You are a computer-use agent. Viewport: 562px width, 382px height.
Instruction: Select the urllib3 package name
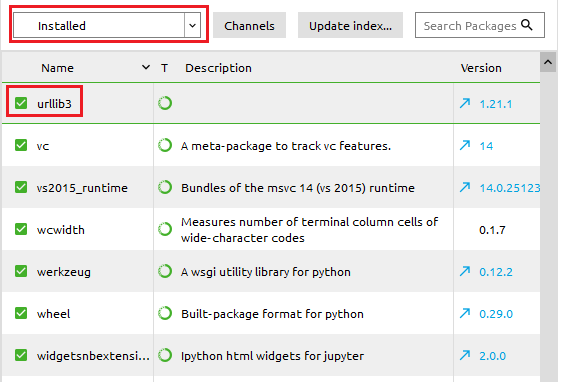54,104
